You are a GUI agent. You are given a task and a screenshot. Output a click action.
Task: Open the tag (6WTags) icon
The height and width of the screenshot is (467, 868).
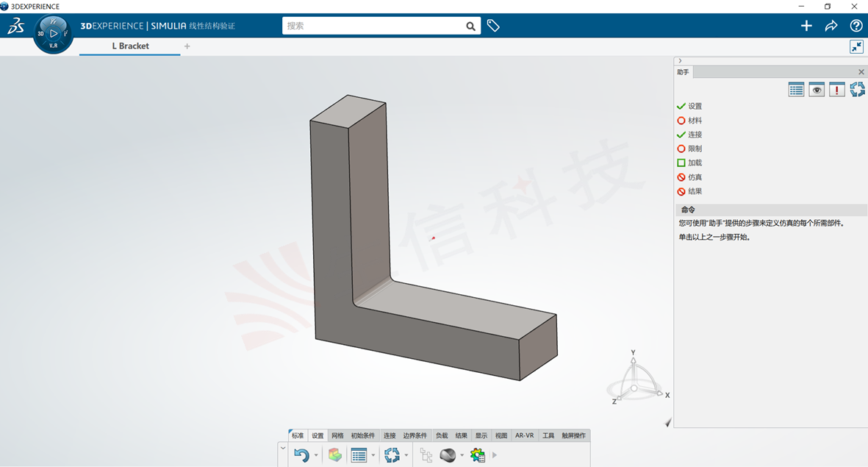493,26
